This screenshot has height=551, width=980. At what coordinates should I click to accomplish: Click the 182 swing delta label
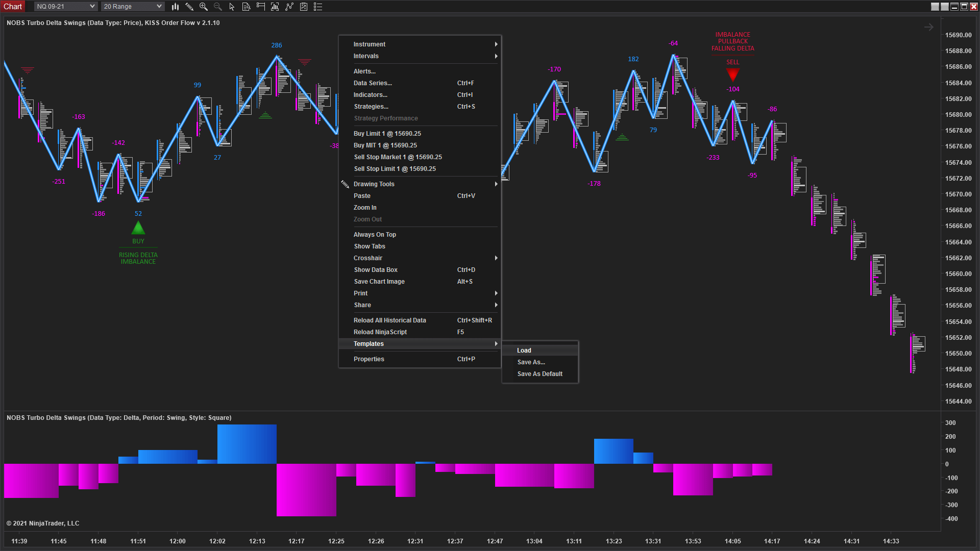[x=633, y=59]
